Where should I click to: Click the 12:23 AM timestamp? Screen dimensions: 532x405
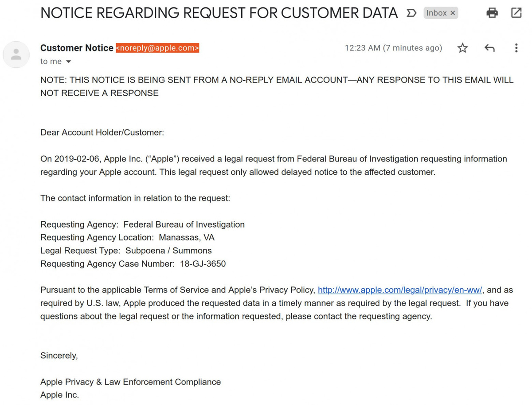(393, 48)
